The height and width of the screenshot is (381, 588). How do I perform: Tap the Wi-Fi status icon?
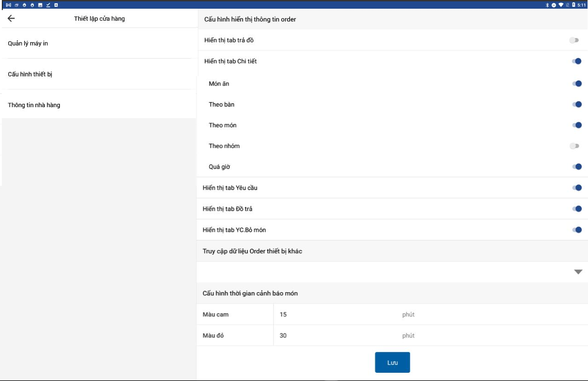[x=561, y=5]
